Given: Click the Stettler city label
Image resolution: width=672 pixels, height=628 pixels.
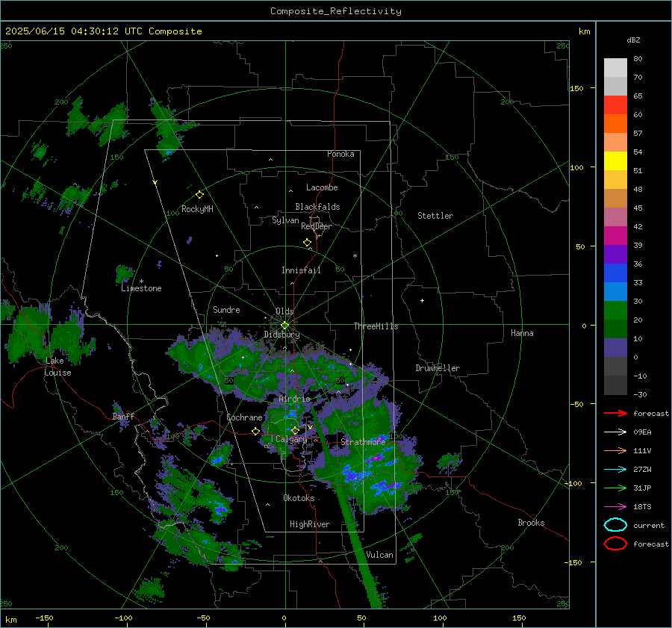Looking at the screenshot, I should [435, 216].
